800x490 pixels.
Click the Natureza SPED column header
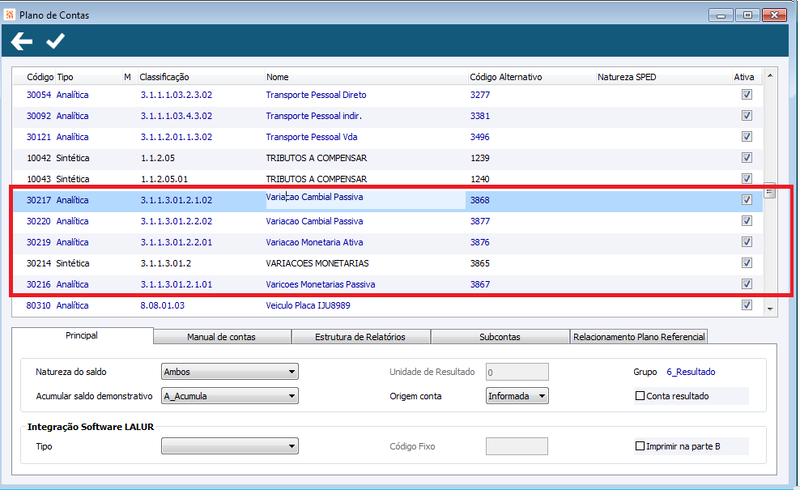(627, 77)
